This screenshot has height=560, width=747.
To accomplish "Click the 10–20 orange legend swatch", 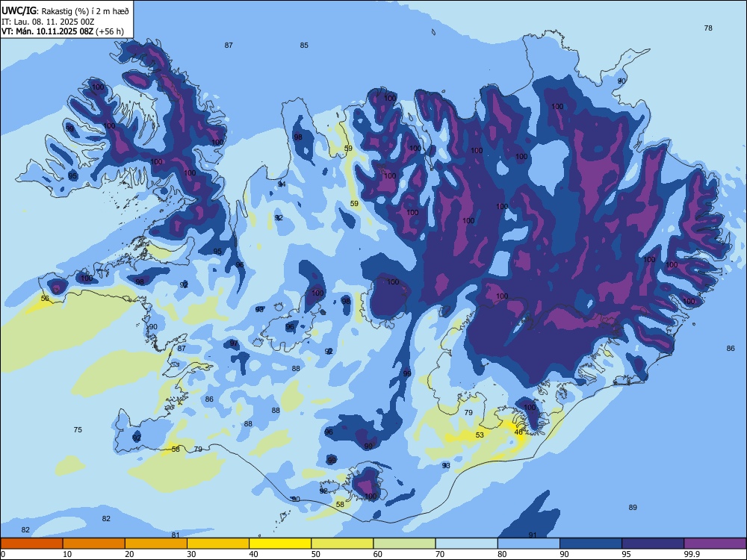I will 94,544.
